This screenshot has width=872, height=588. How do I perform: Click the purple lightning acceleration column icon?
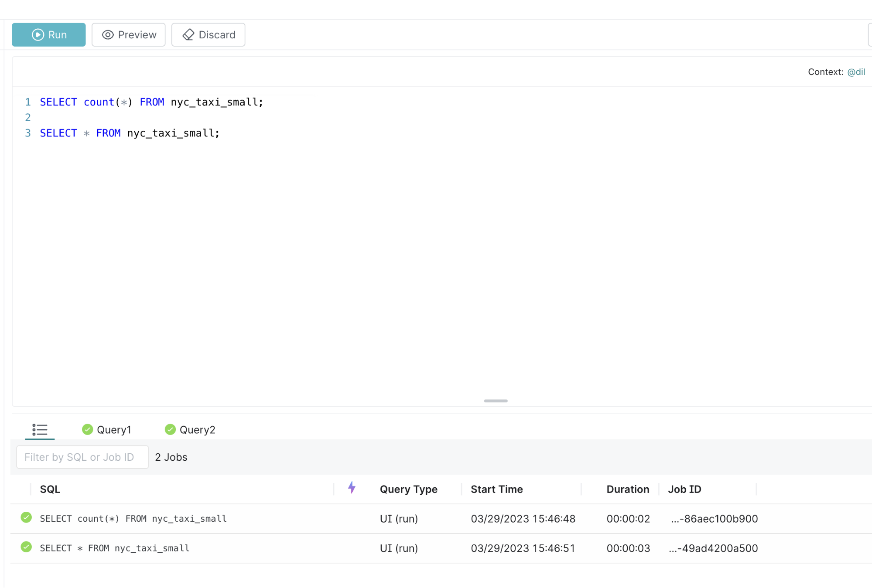click(x=352, y=489)
